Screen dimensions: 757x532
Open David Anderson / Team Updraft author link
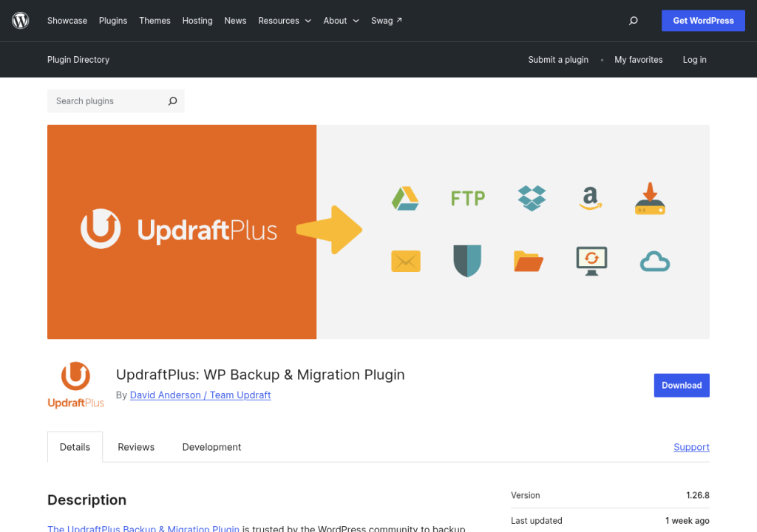200,395
